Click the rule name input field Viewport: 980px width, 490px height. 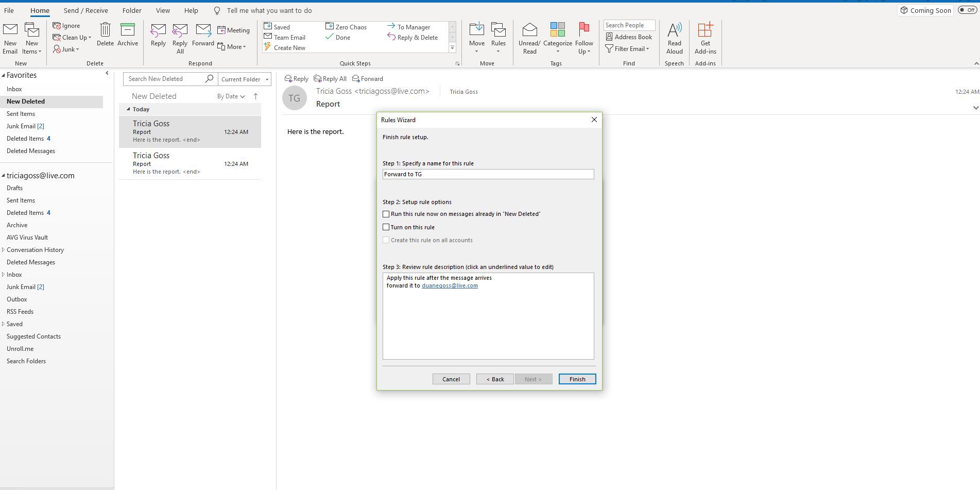coord(488,174)
